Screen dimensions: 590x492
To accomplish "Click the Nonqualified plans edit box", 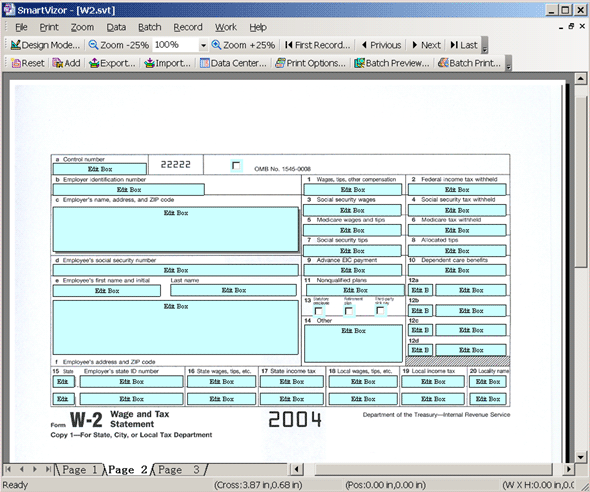I will [355, 290].
